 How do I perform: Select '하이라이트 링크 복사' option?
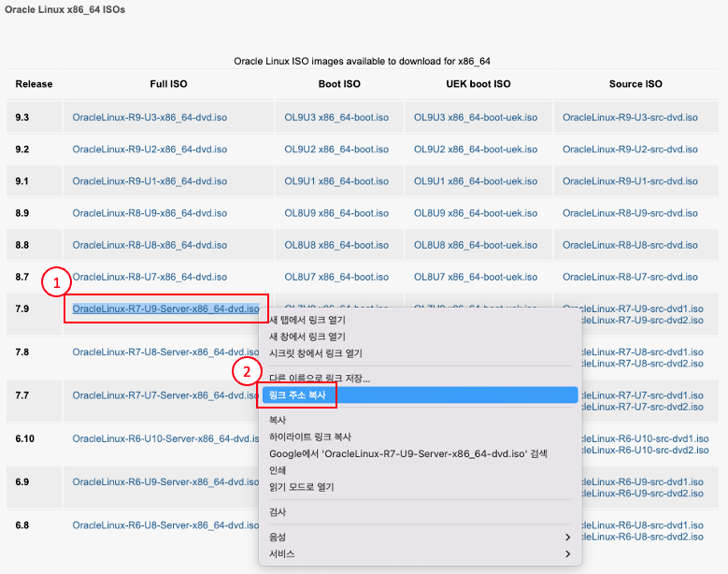click(x=310, y=437)
